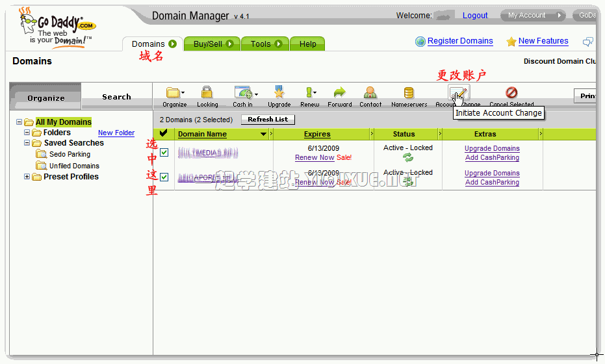Click the refresh status icon in first domain row
This screenshot has width=605, height=364.
point(408,157)
